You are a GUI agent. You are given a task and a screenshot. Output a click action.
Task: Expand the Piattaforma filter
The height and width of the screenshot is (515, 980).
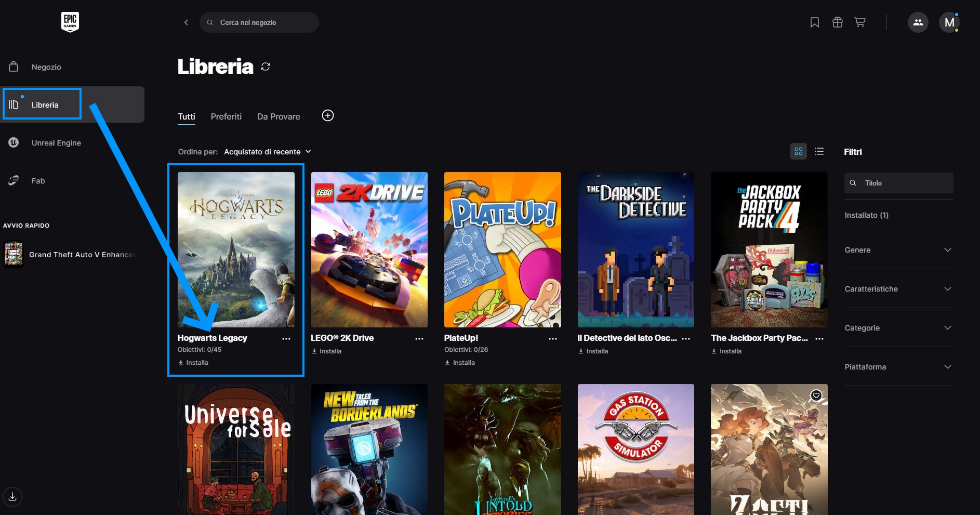pos(898,367)
